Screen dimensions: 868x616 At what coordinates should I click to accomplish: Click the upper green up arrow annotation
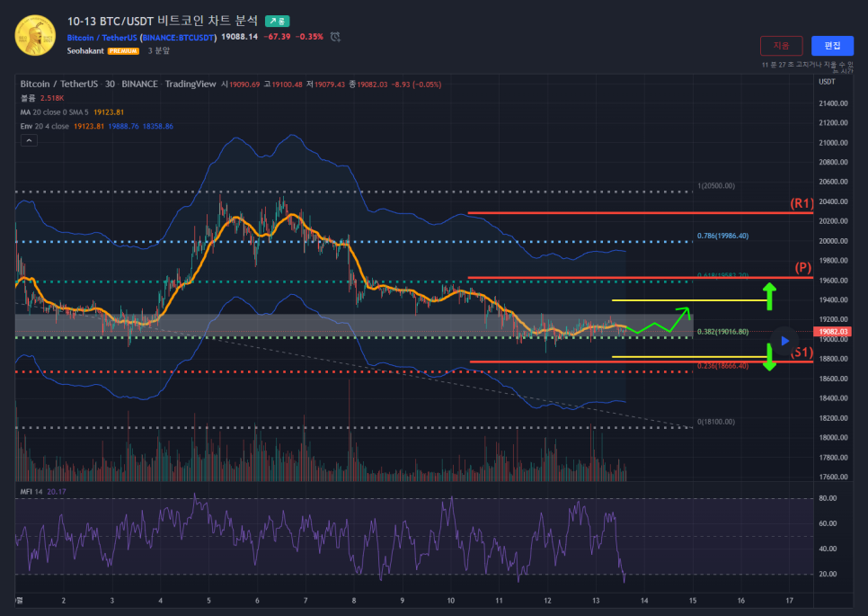769,294
